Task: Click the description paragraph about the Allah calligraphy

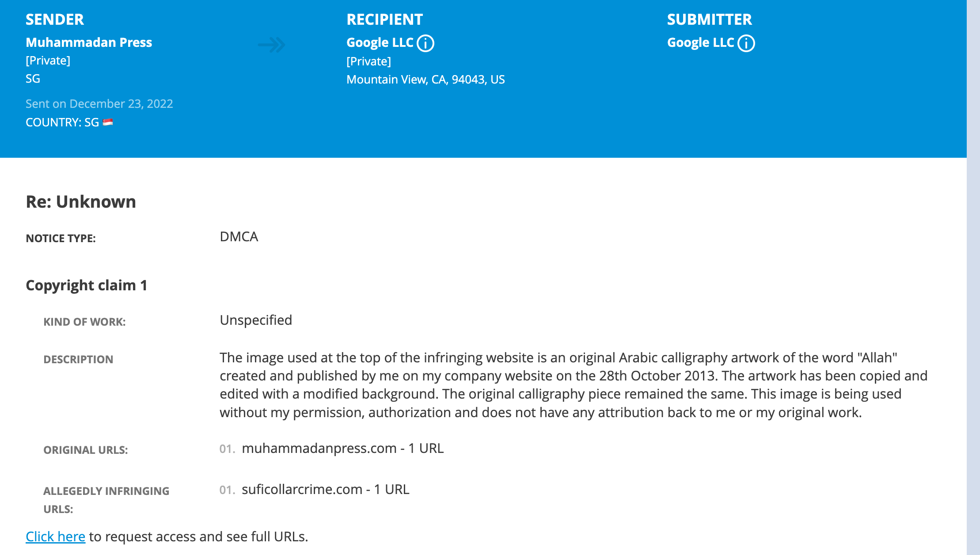Action: pos(573,384)
